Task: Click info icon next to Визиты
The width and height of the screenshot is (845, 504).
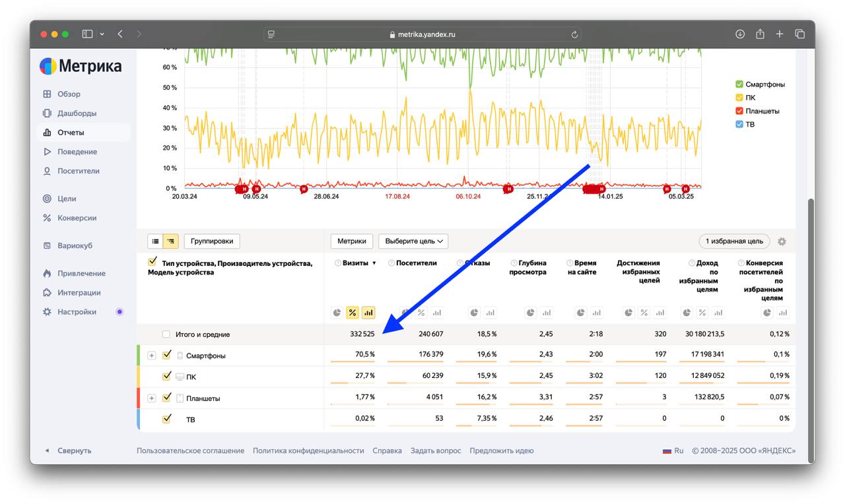Action: (x=338, y=263)
